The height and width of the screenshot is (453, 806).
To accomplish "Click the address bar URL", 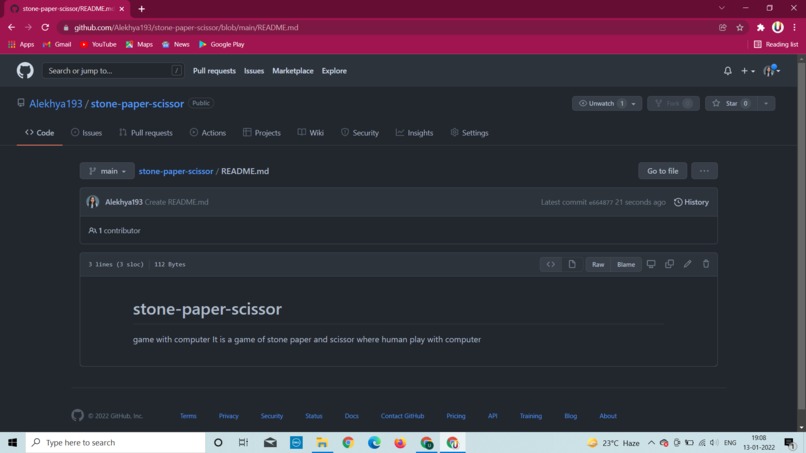I will [186, 27].
